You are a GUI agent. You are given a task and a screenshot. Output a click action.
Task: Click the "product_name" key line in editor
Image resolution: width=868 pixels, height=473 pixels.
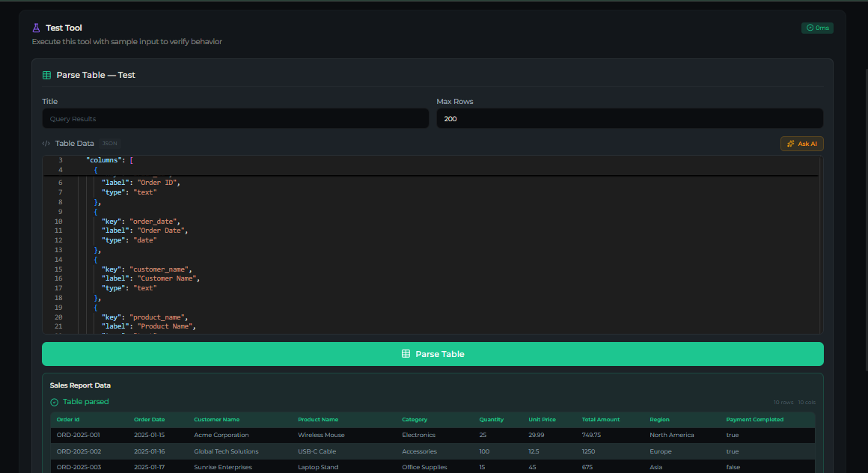point(144,317)
